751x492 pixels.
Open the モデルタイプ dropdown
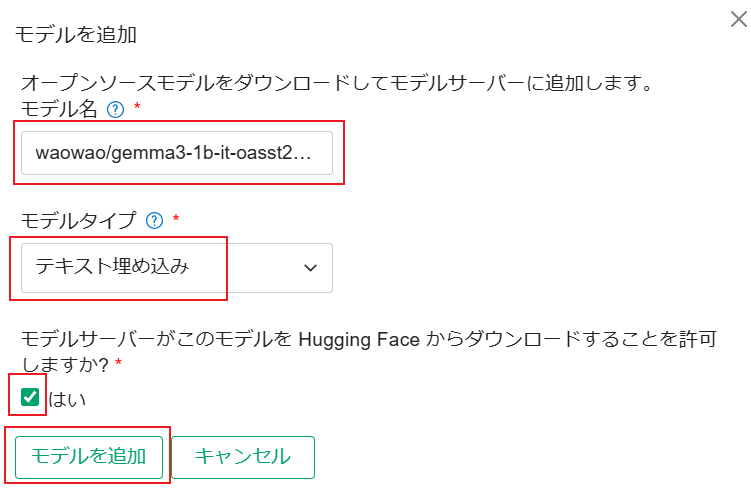pos(176,267)
